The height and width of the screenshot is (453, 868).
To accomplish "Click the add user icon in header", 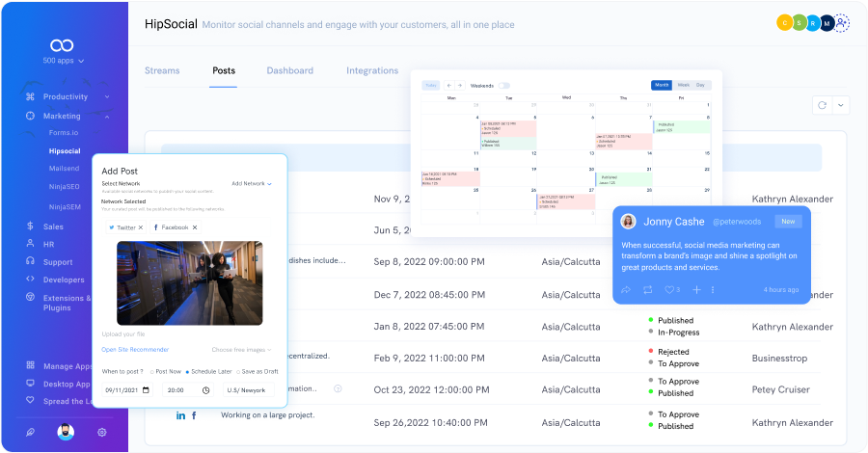I will point(841,23).
